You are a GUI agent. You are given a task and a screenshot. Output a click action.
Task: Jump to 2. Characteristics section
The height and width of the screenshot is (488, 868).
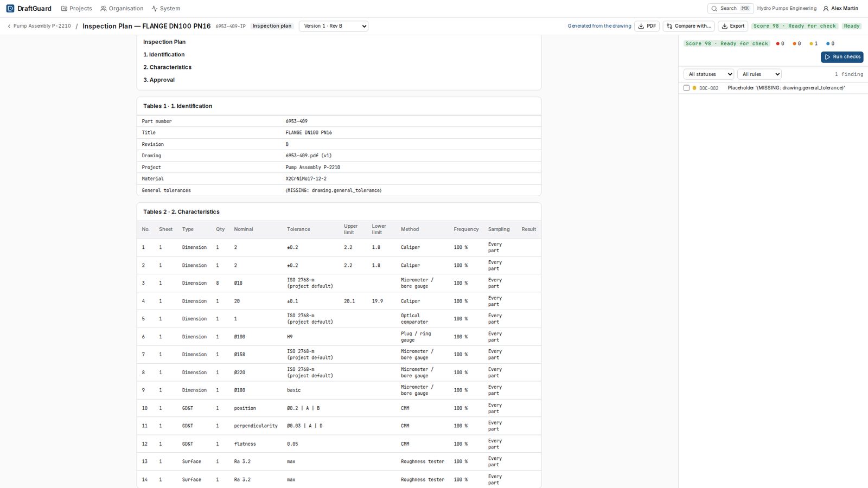(x=167, y=67)
